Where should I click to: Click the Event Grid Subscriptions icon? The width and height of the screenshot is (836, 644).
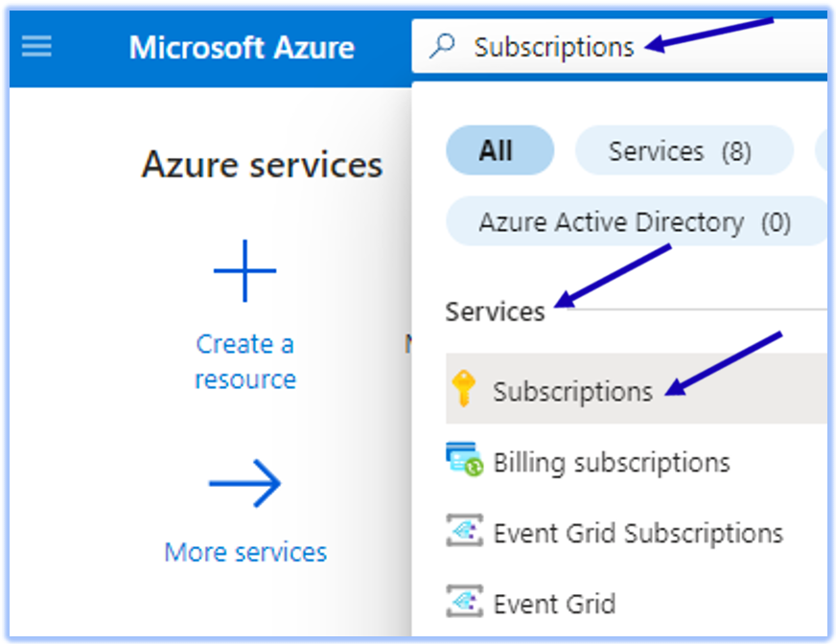464,532
